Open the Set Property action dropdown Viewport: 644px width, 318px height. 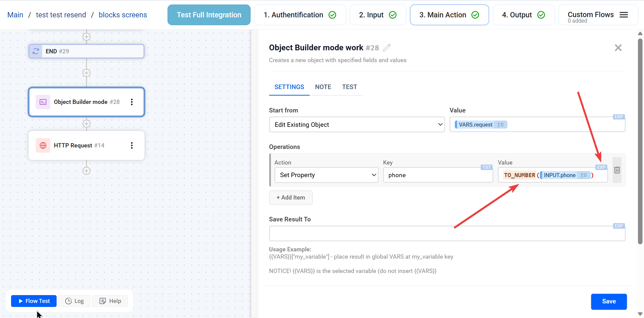point(326,175)
